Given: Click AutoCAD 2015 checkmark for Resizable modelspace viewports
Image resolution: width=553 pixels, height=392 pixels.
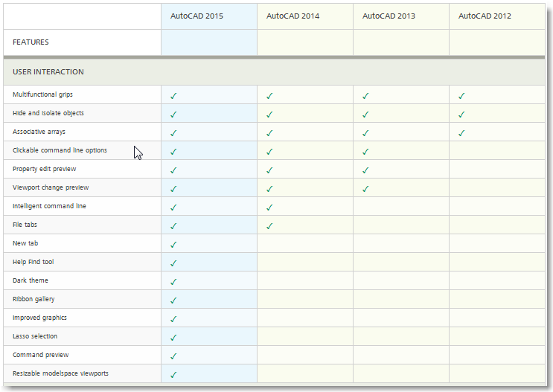Looking at the screenshot, I should (173, 375).
